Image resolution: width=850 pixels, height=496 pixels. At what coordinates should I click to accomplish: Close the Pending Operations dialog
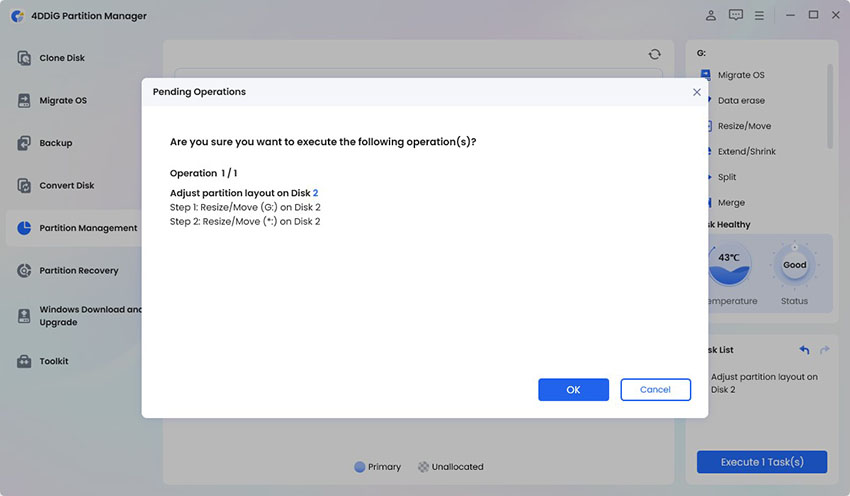697,92
